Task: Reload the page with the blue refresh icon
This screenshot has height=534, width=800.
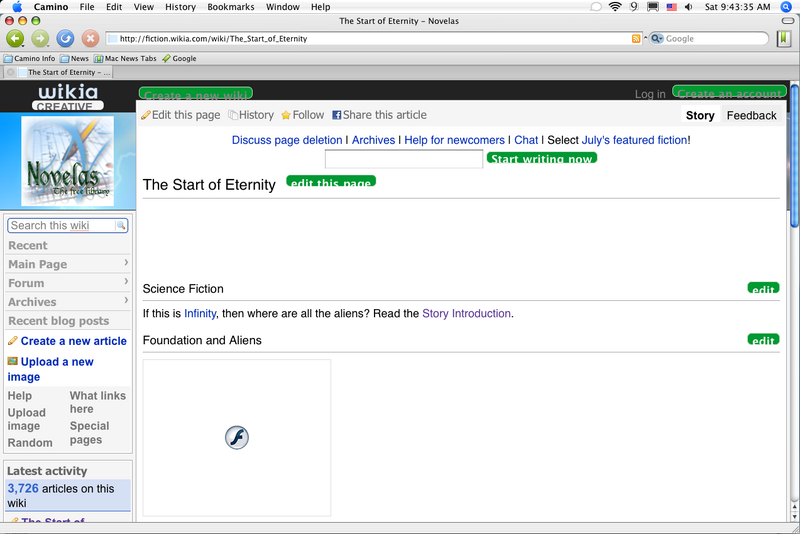Action: 65,38
